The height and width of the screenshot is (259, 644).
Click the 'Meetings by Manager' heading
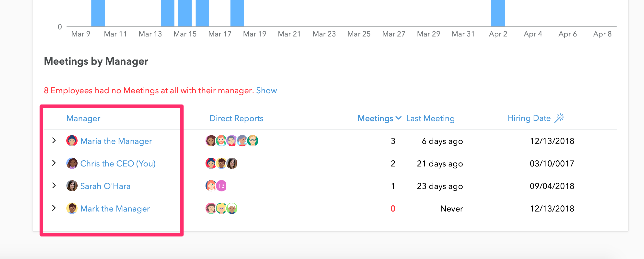pyautogui.click(x=96, y=61)
